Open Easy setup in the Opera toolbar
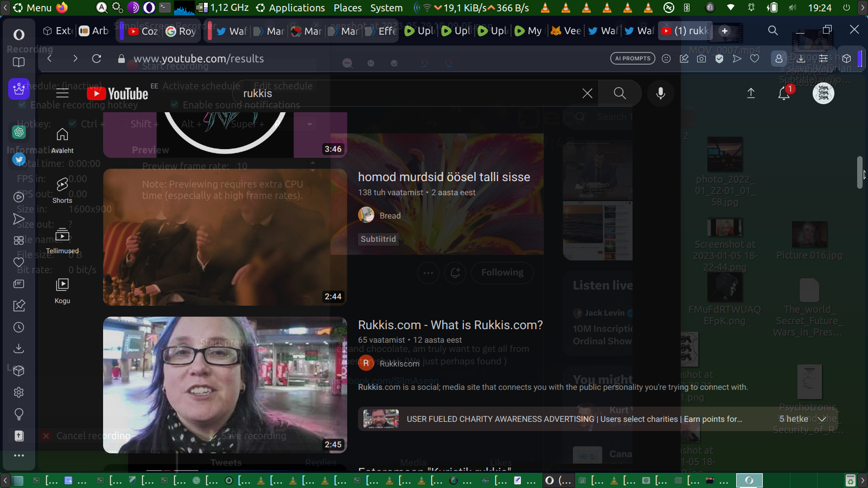This screenshot has width=868, height=488. click(x=824, y=59)
